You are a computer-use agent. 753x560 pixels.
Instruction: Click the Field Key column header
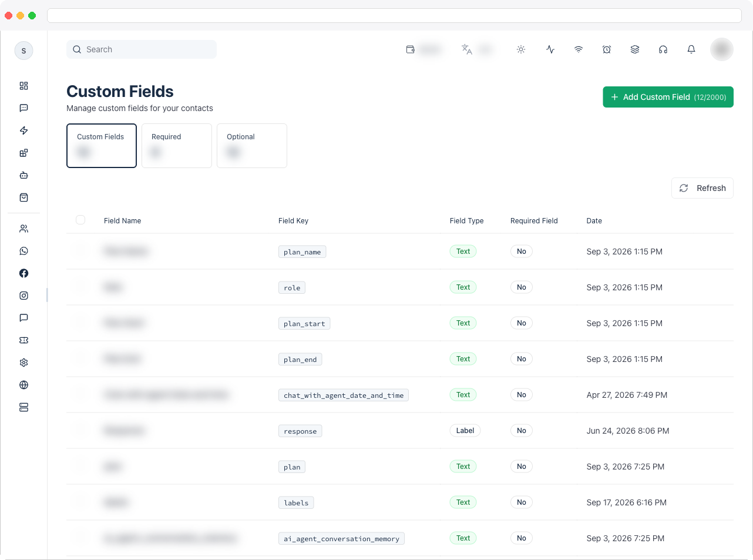(293, 221)
